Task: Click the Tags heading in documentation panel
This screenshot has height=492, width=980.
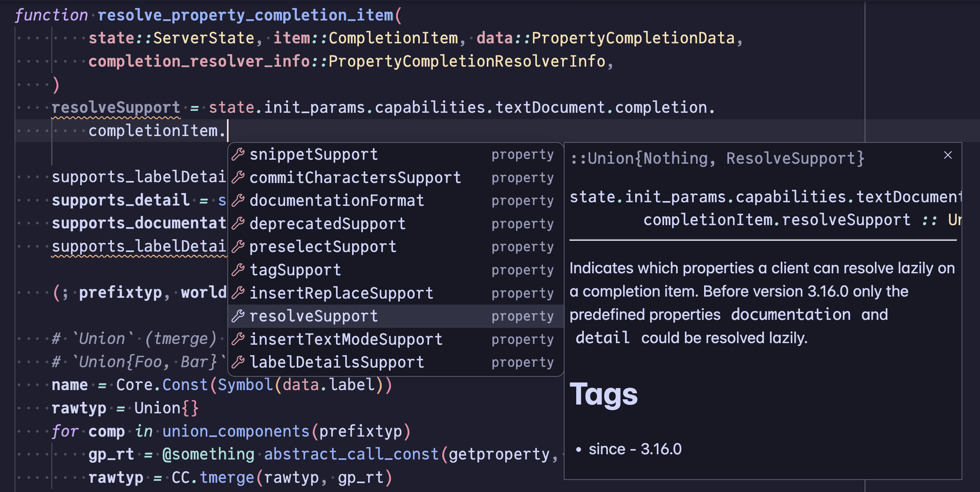Action: point(603,394)
